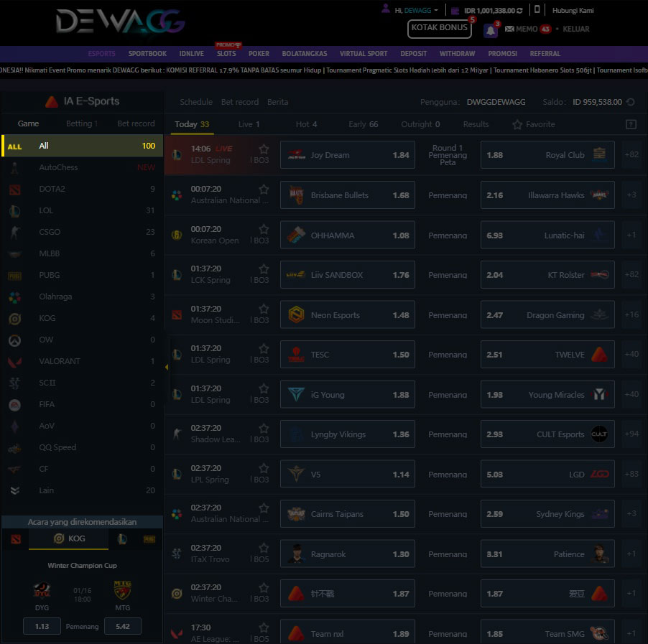Select Olahraga sports category in sidebar
The image size is (648, 644).
coord(82,297)
